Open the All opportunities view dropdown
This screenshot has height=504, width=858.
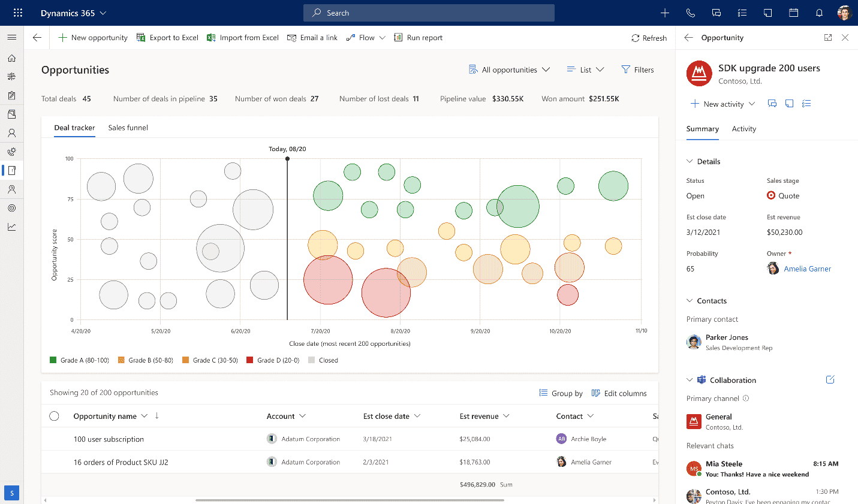coord(510,70)
